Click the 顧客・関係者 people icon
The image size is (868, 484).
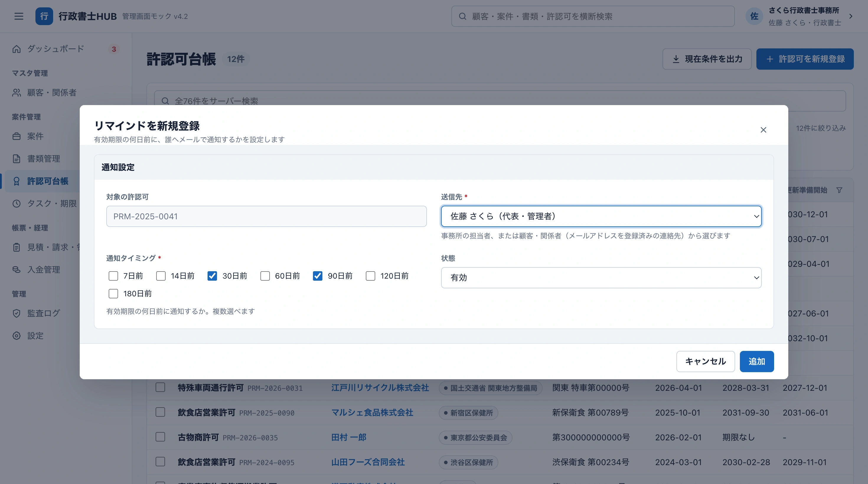(x=17, y=93)
